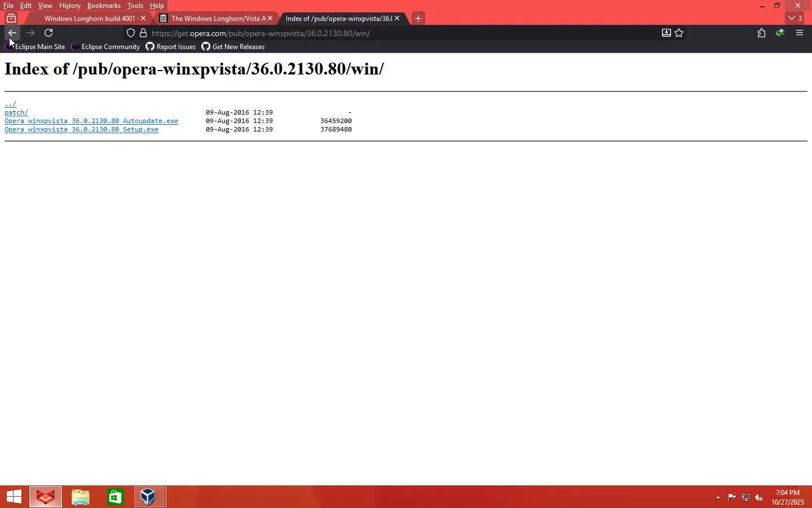Show hidden system tray icons
Viewport: 812px width, 508px height.
click(x=718, y=497)
